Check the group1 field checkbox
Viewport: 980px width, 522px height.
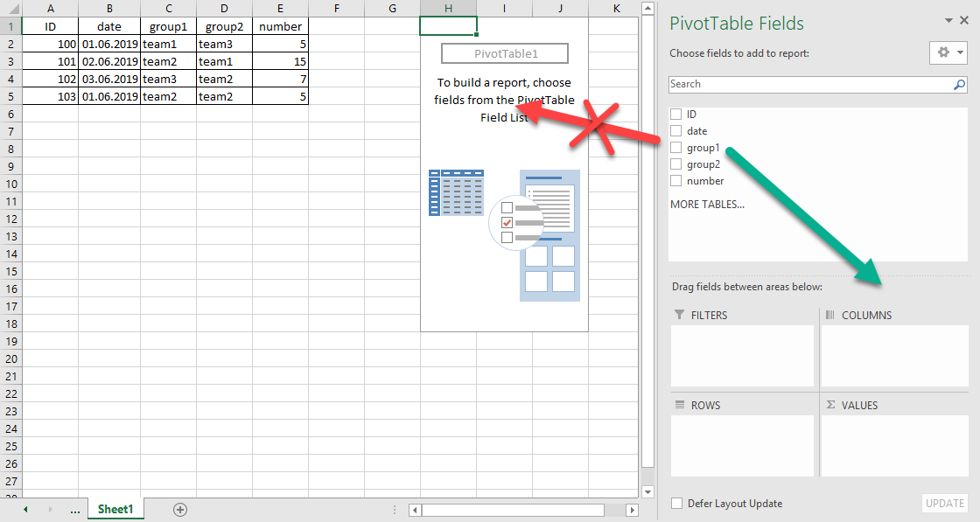[x=675, y=148]
